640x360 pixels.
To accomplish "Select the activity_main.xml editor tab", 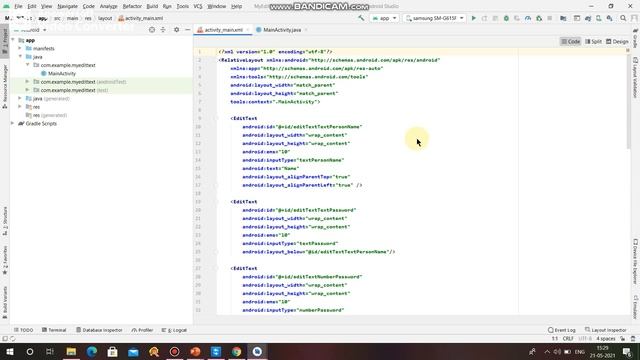I will point(223,30).
